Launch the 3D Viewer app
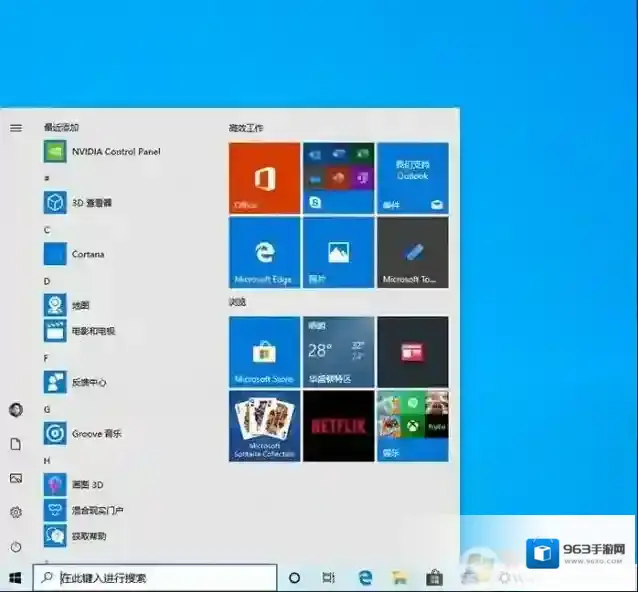Image resolution: width=638 pixels, height=592 pixels. click(78, 203)
